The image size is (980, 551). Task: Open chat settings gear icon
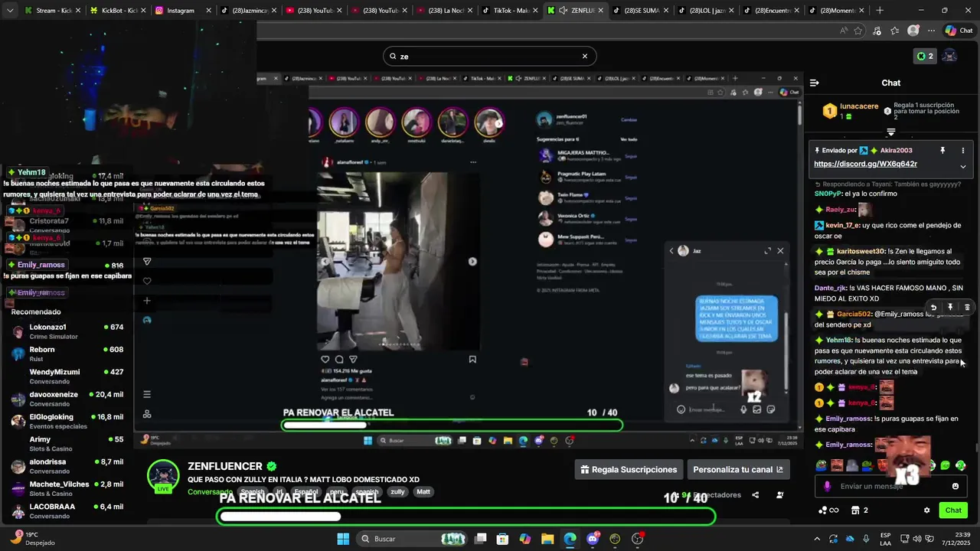point(926,510)
